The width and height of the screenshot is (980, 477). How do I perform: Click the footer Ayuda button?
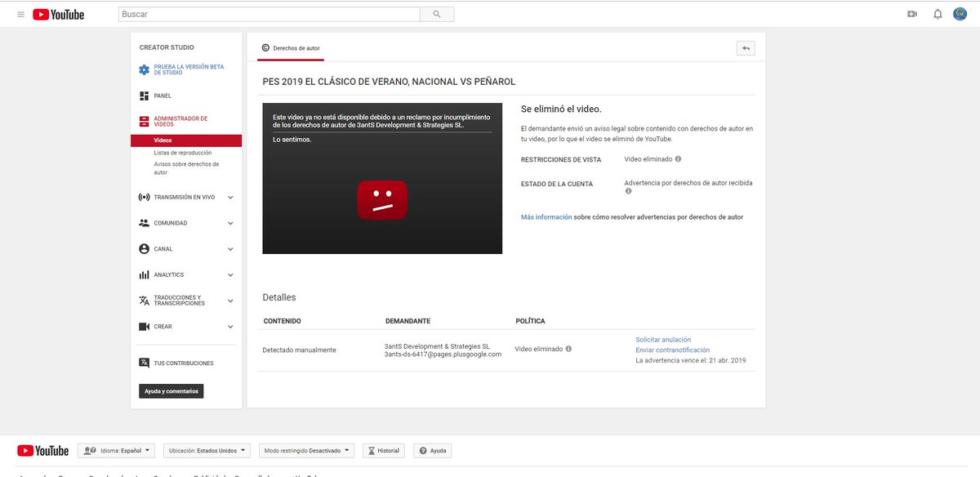(432, 451)
